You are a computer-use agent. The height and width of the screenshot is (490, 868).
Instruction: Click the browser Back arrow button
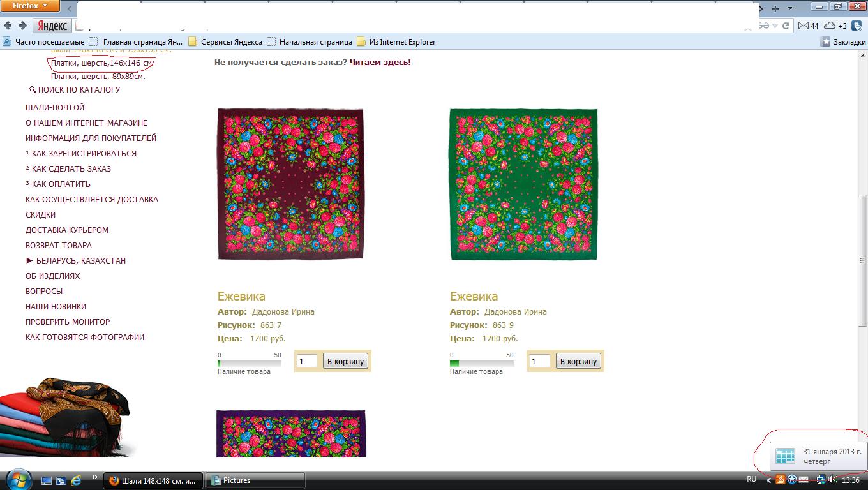click(x=8, y=26)
